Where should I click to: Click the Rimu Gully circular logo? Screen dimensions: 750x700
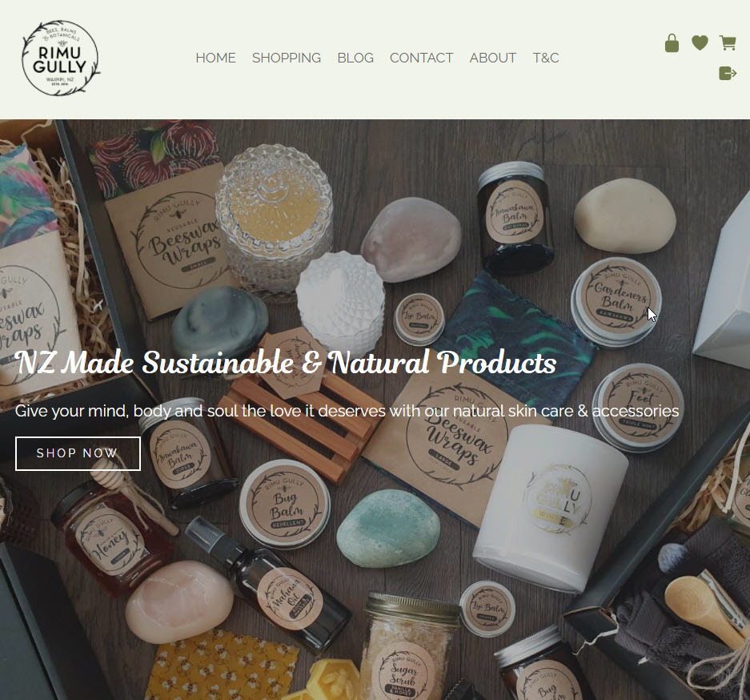tap(61, 58)
